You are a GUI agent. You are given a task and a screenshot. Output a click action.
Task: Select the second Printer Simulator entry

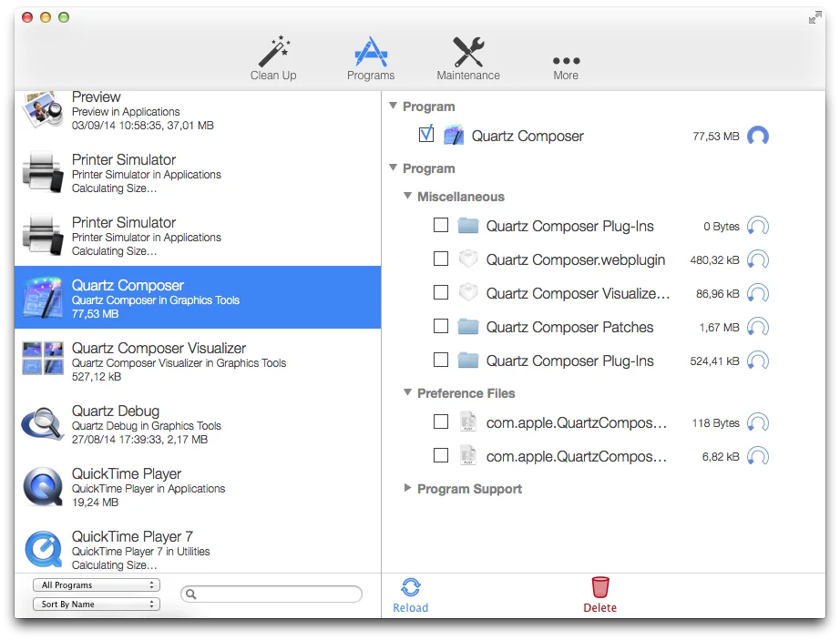pyautogui.click(x=198, y=236)
